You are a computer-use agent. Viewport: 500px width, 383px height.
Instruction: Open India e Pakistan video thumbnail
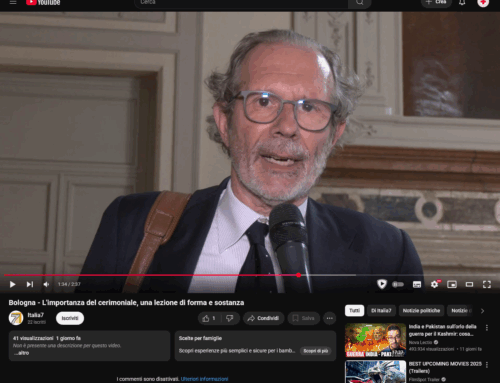(x=375, y=340)
